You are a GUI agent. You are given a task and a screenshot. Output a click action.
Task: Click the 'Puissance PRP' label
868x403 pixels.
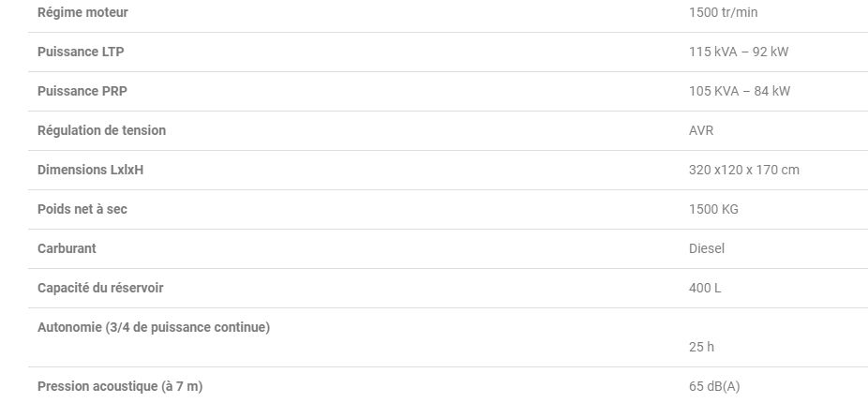(x=81, y=91)
